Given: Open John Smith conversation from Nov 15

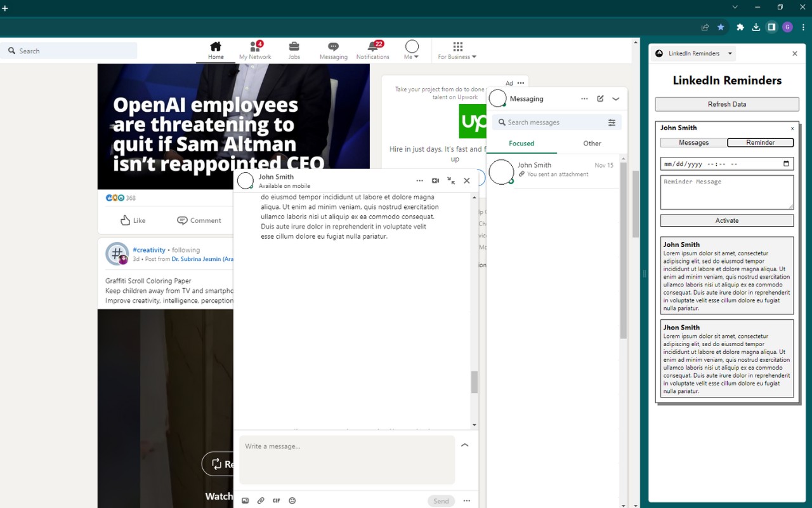Looking at the screenshot, I should click(553, 171).
